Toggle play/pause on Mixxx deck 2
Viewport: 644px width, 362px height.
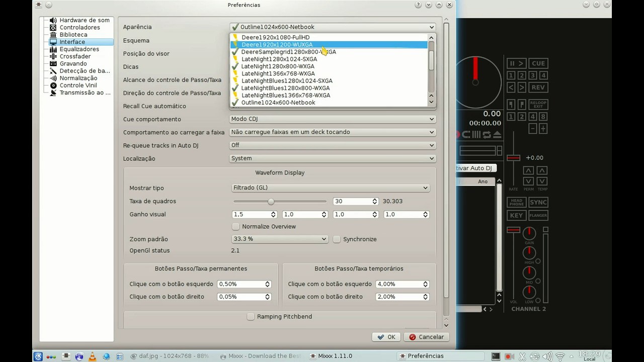coord(517,63)
